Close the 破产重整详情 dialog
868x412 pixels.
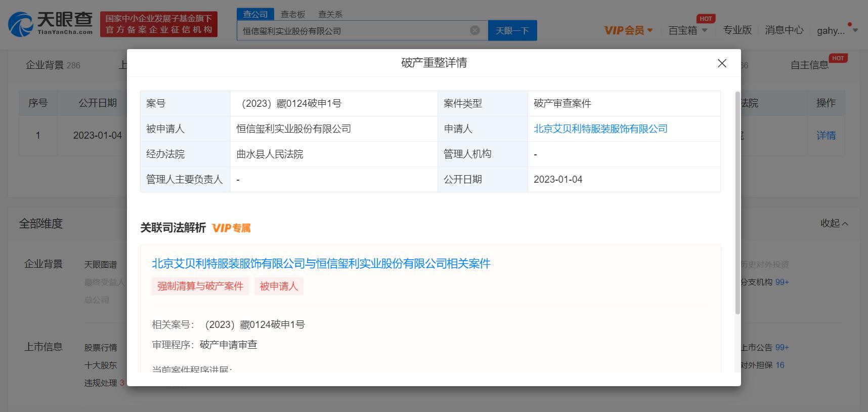(x=722, y=63)
